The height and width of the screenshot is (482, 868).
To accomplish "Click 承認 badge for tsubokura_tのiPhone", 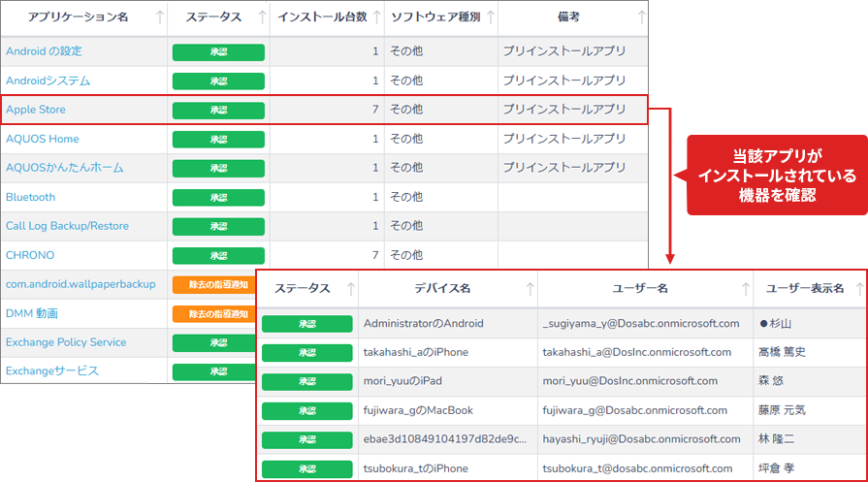I will pyautogui.click(x=307, y=468).
